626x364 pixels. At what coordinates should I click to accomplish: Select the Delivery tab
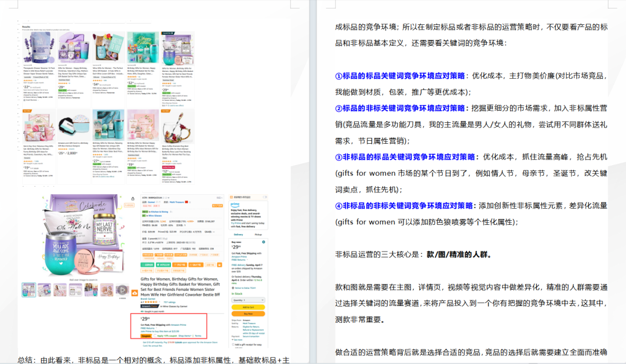[x=239, y=234]
